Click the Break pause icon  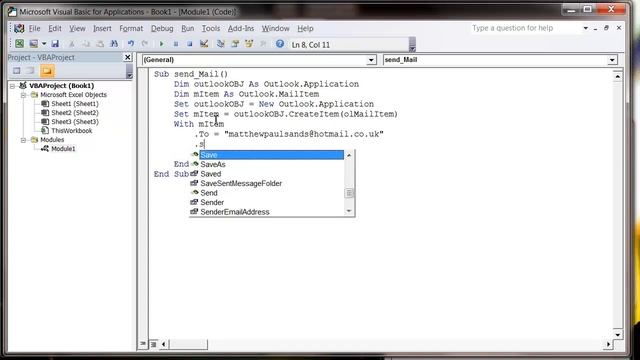[176, 44]
